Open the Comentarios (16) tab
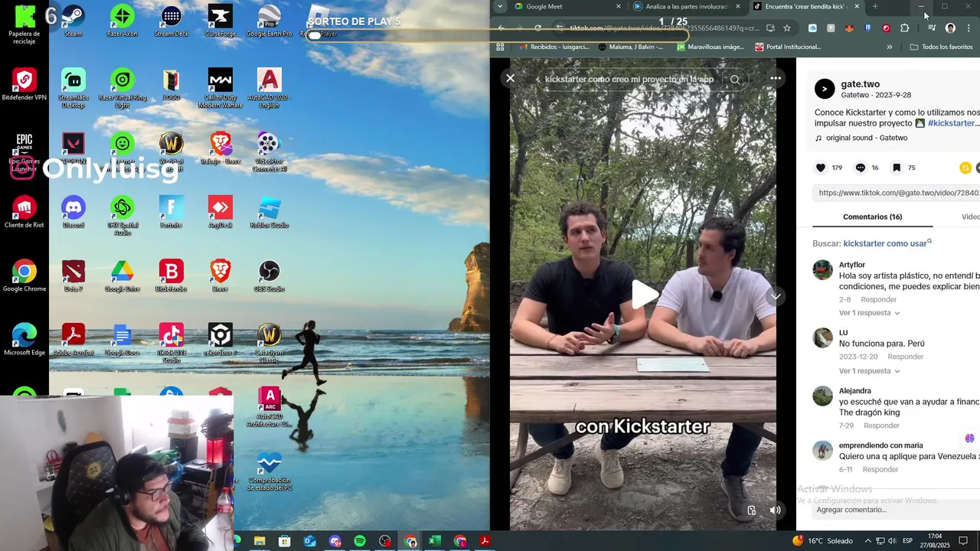Screen dimensions: 980x551 873,217
